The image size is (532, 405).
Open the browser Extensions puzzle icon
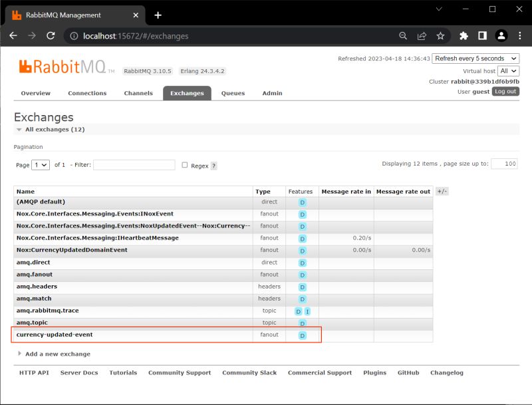click(464, 35)
